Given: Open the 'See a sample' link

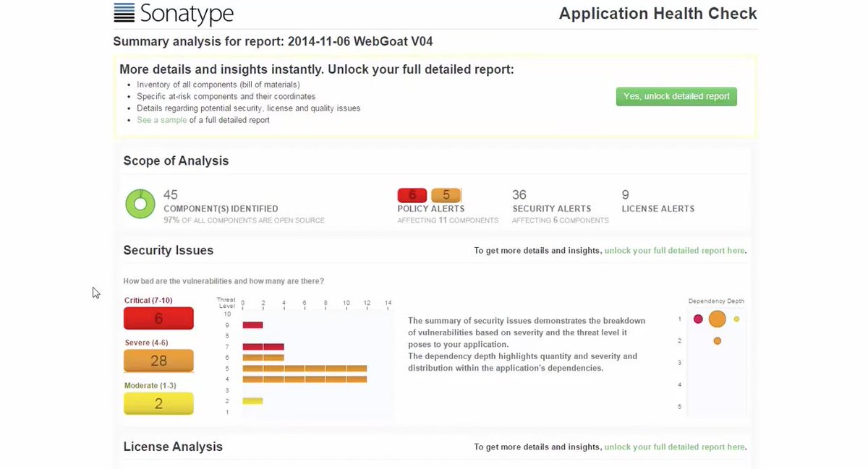Looking at the screenshot, I should pyautogui.click(x=162, y=120).
